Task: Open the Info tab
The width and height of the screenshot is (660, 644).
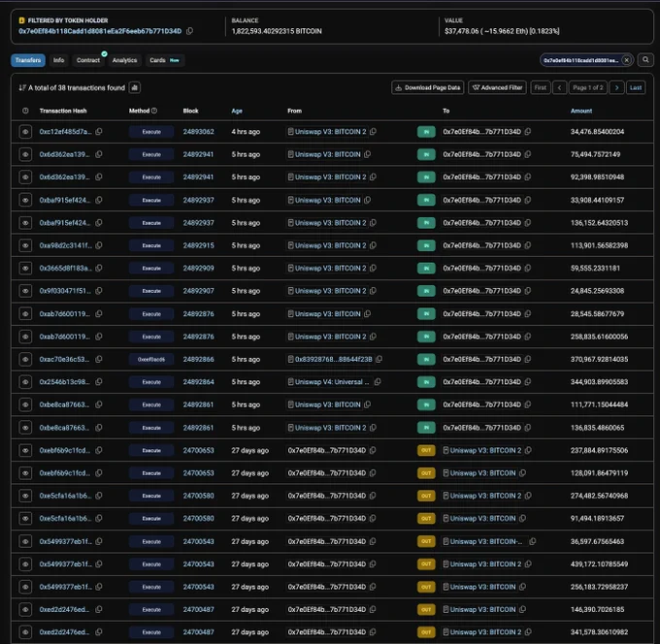Action: point(58,60)
